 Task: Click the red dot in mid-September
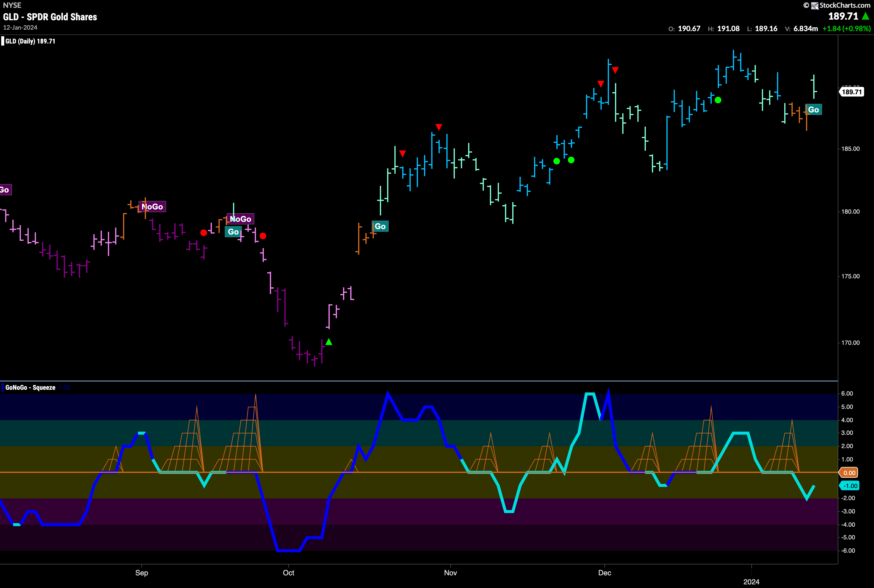click(204, 233)
